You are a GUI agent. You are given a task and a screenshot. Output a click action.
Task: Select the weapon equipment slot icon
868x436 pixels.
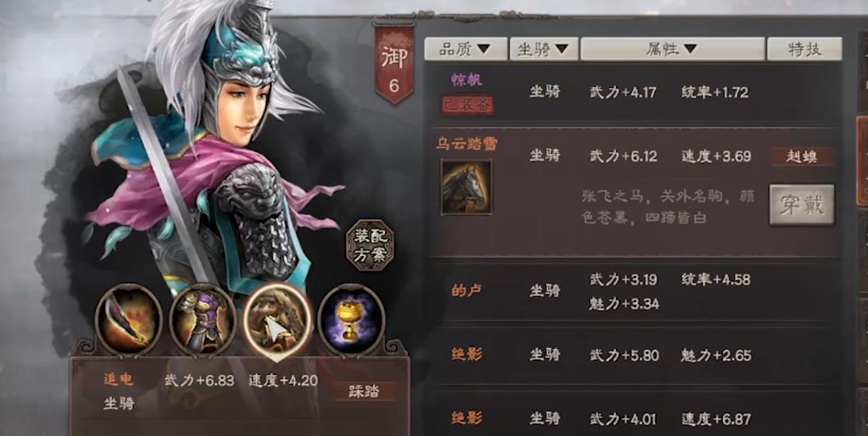[128, 320]
